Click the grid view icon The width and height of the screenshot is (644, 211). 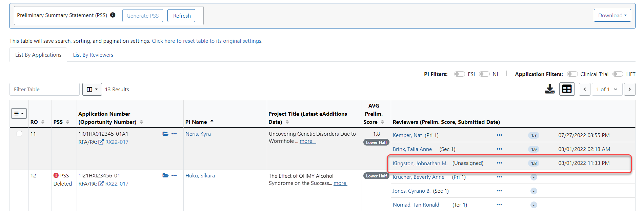click(x=567, y=89)
